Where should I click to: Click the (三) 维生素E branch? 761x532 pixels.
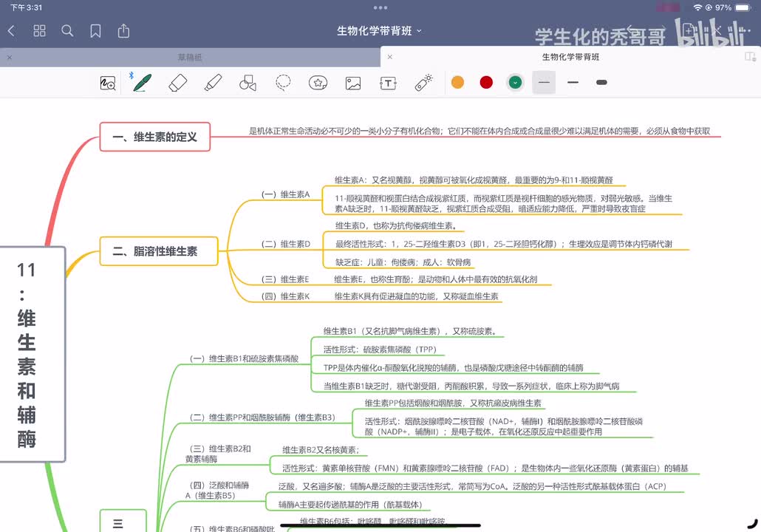coord(285,279)
